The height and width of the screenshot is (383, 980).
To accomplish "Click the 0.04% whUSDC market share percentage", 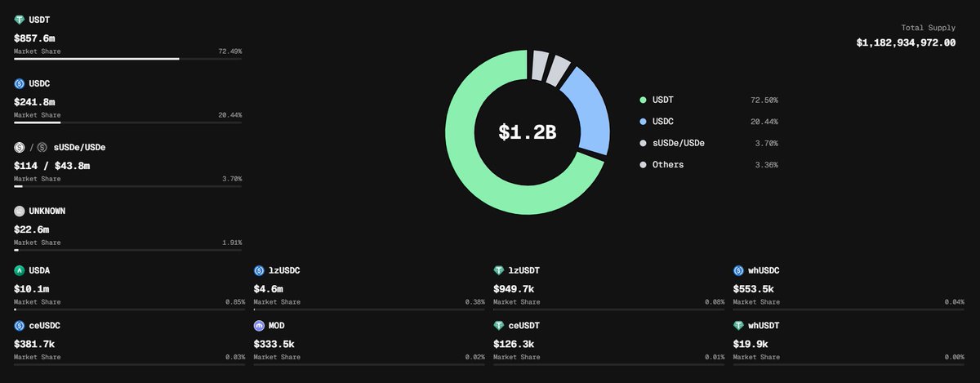I will coord(955,302).
